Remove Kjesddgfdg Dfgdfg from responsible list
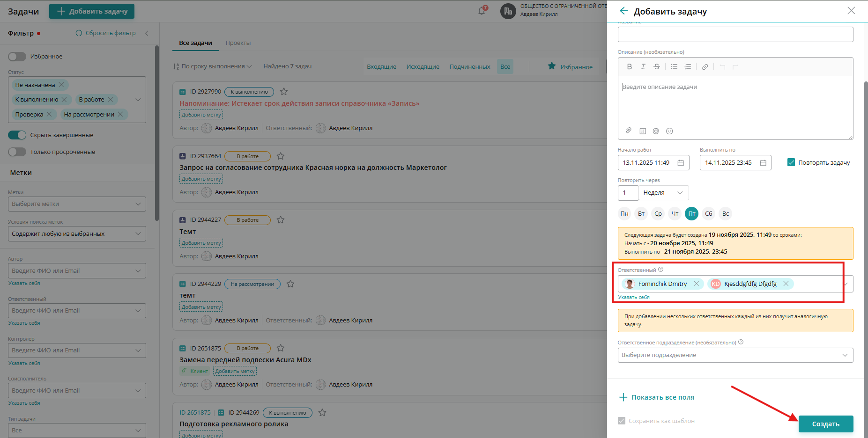The height and width of the screenshot is (438, 868). point(786,284)
